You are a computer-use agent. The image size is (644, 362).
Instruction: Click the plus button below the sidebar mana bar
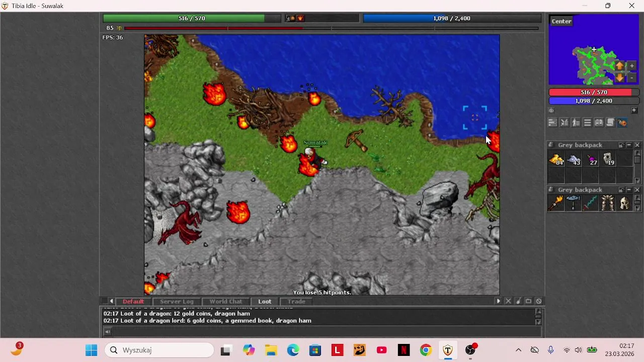[x=634, y=110]
